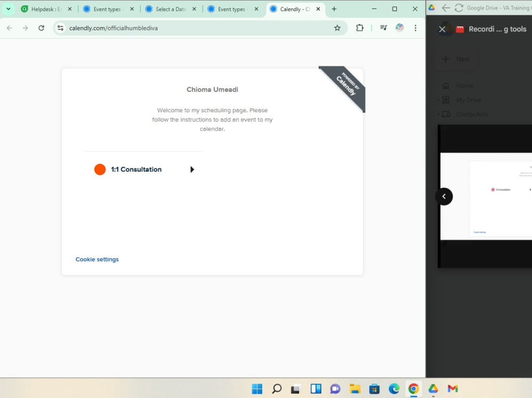532x398 pixels.
Task: Click the red video file icon in Drive
Action: [460, 30]
